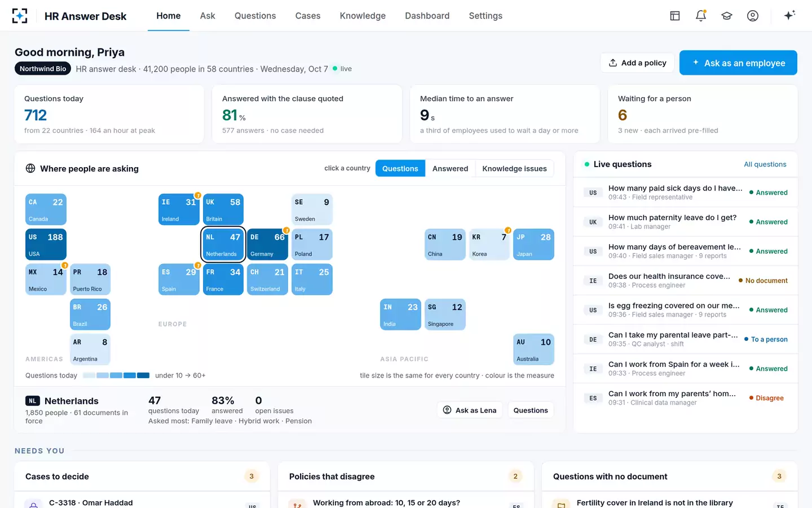Launch the sparkle AI assistant icon

click(789, 15)
